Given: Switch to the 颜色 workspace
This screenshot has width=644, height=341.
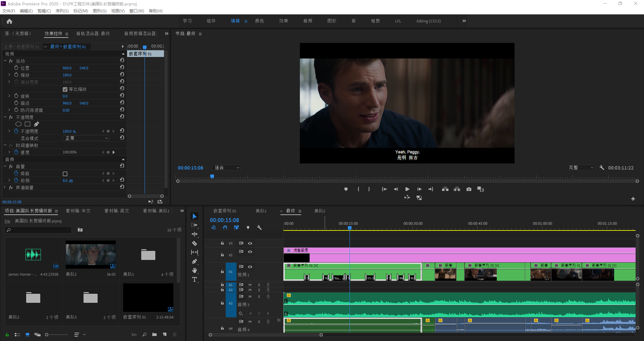Looking at the screenshot, I should [x=259, y=21].
